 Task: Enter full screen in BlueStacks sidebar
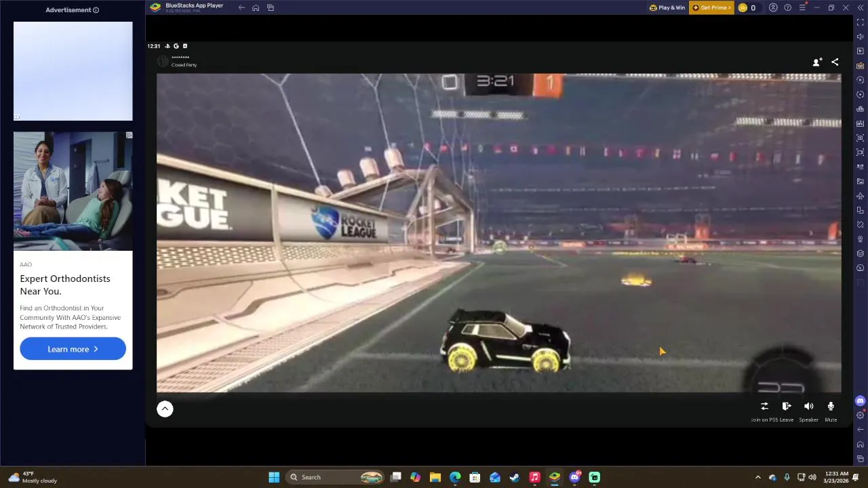(x=861, y=22)
